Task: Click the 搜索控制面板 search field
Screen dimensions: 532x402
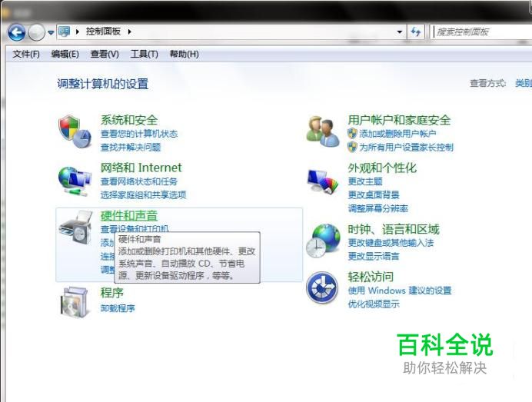Action: (482, 32)
